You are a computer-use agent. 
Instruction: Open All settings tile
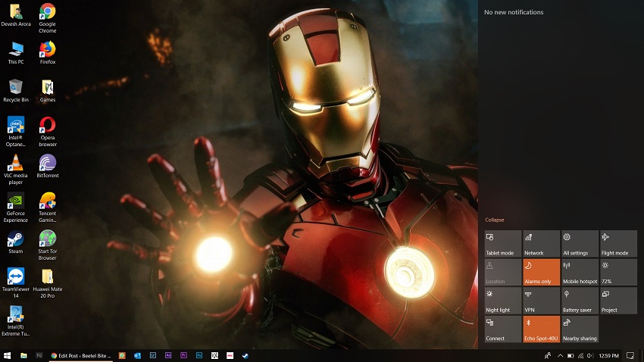click(x=580, y=244)
